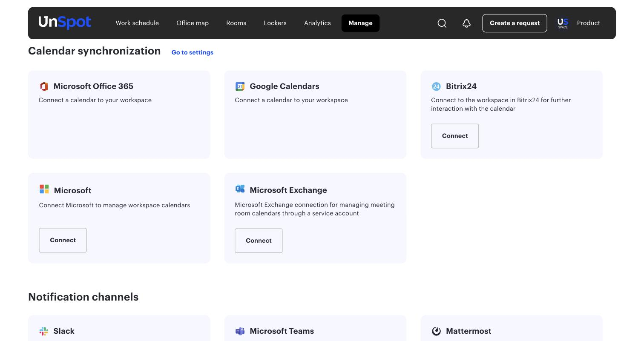Click the Notification channels heading
This screenshot has height=341, width=644.
tap(83, 297)
